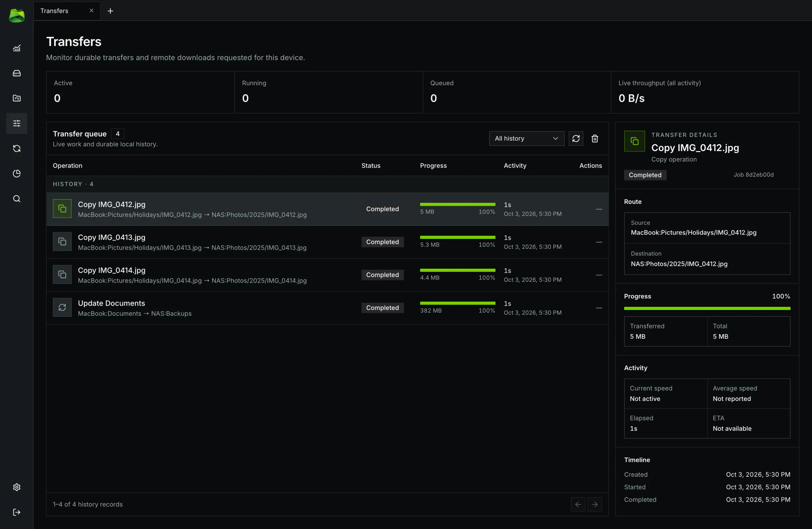This screenshot has width=812, height=529.
Task: Select the Copy IMG_0414.jpg transfer name
Action: [112, 270]
